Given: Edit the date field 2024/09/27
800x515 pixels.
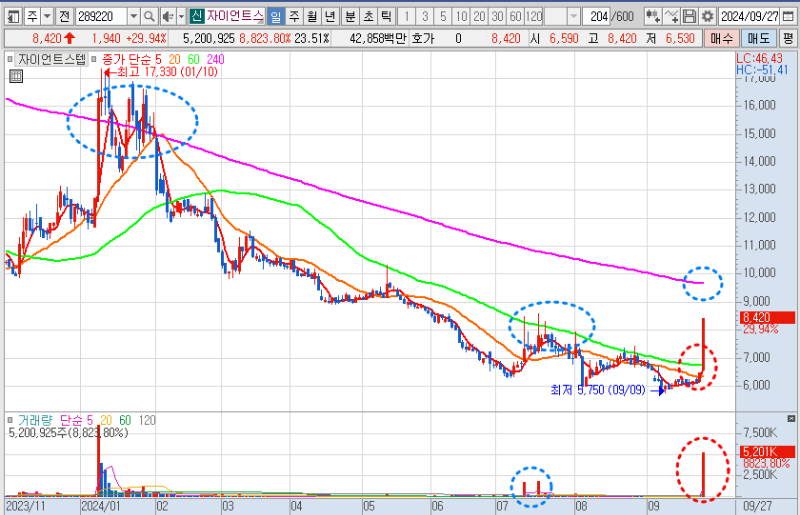Looking at the screenshot, I should [x=749, y=17].
